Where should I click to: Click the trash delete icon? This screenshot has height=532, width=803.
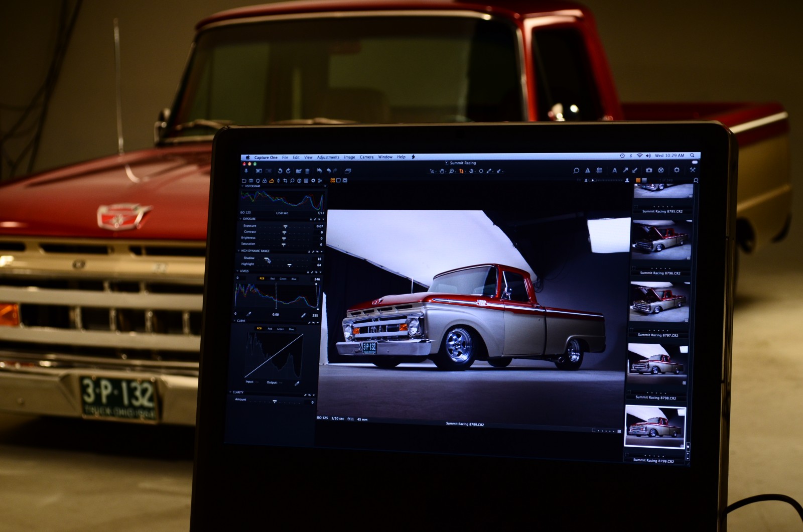pos(307,171)
